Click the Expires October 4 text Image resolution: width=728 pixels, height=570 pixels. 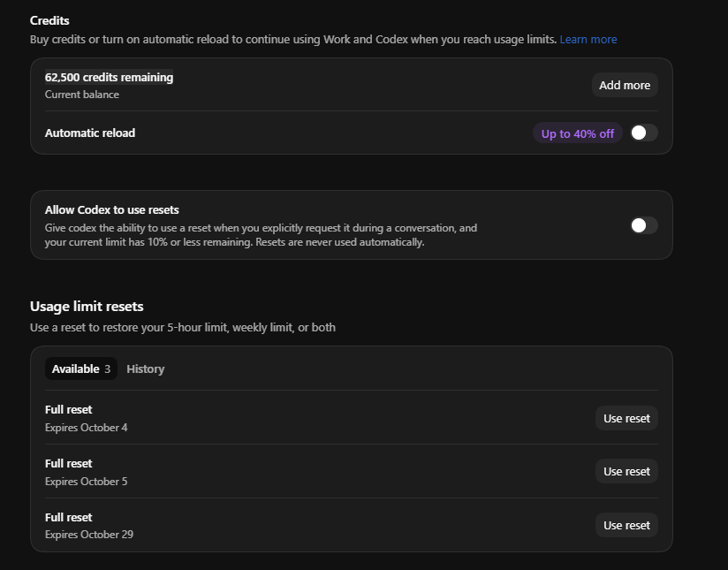click(87, 428)
